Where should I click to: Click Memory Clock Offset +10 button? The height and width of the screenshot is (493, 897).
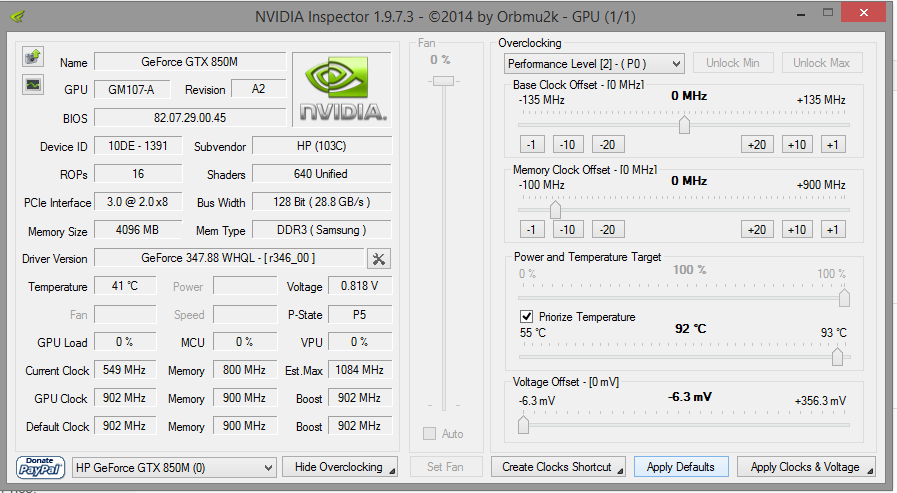click(x=797, y=230)
